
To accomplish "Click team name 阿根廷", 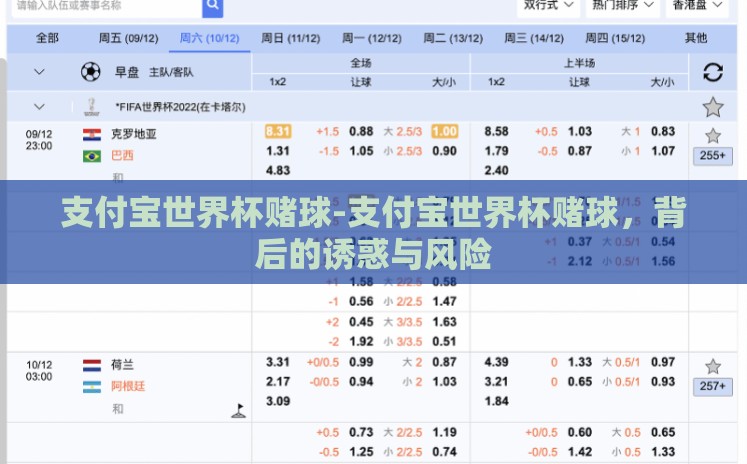I will click(x=128, y=386).
